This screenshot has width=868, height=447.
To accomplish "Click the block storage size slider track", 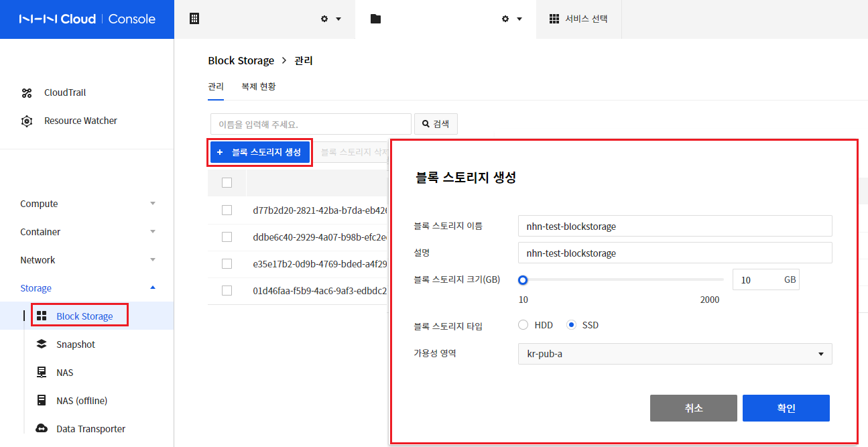I will (623, 279).
